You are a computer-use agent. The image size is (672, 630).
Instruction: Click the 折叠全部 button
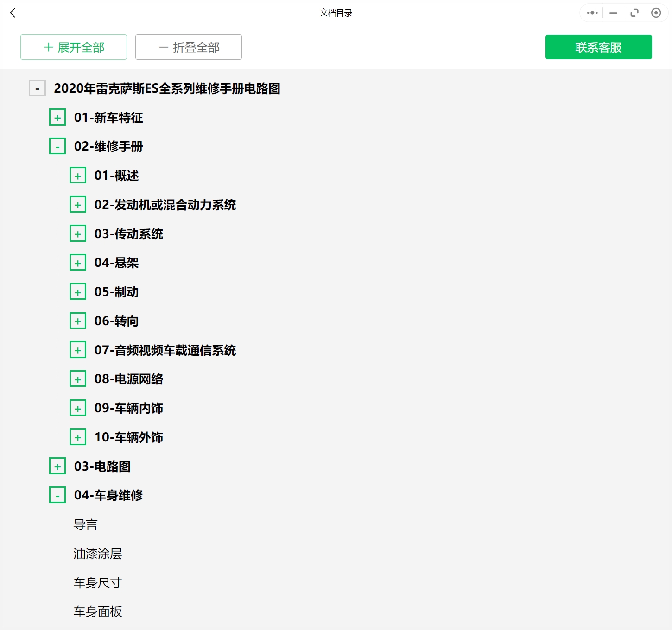[188, 47]
